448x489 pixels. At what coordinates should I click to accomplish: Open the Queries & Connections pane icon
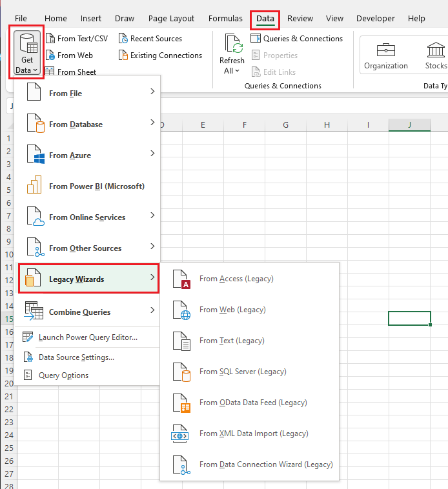256,38
